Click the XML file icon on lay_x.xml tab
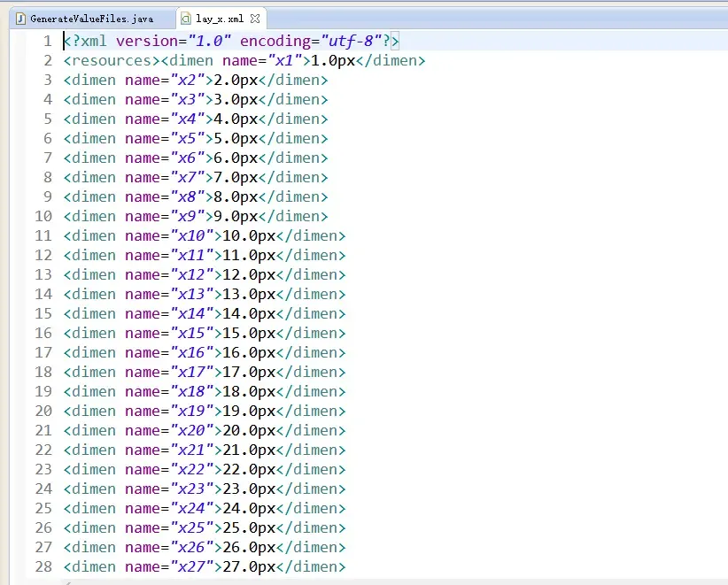Viewport: 728px width, 585px height. pyautogui.click(x=186, y=19)
